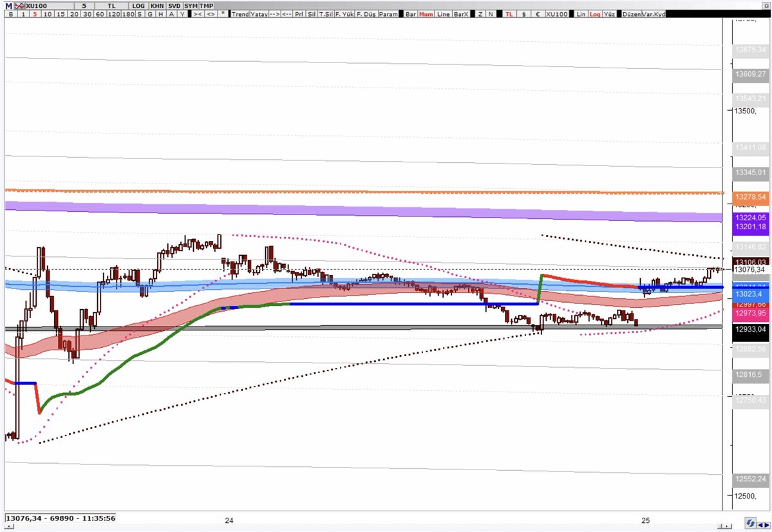This screenshot has width=772, height=532.
Task: Click the bottom-right left/right navigation arrows
Action: click(764, 525)
